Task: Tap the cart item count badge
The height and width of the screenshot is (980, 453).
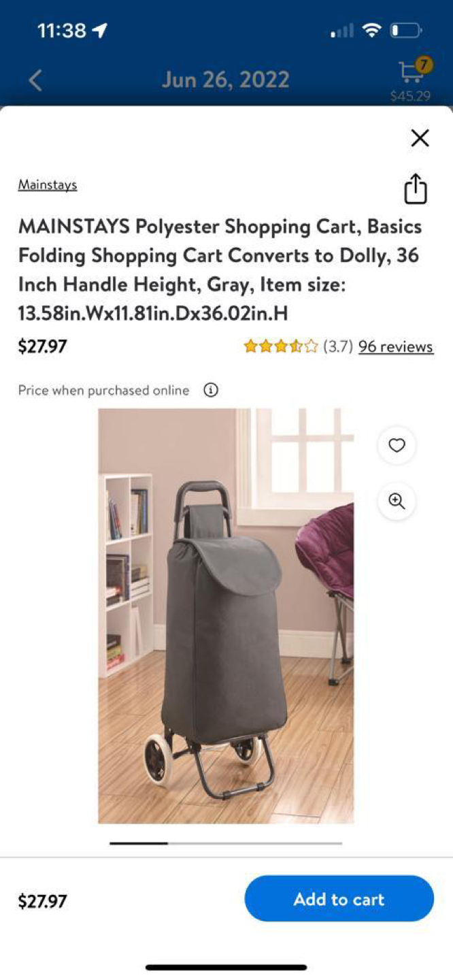Action: click(424, 65)
